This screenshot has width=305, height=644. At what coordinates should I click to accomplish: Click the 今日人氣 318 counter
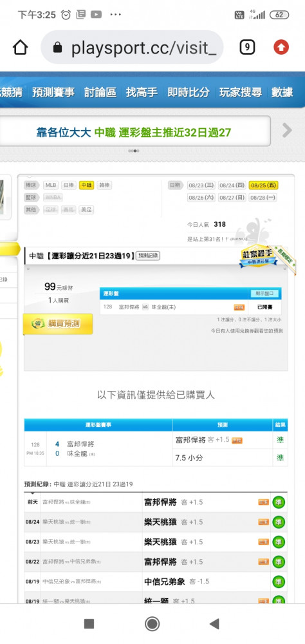[x=207, y=224]
